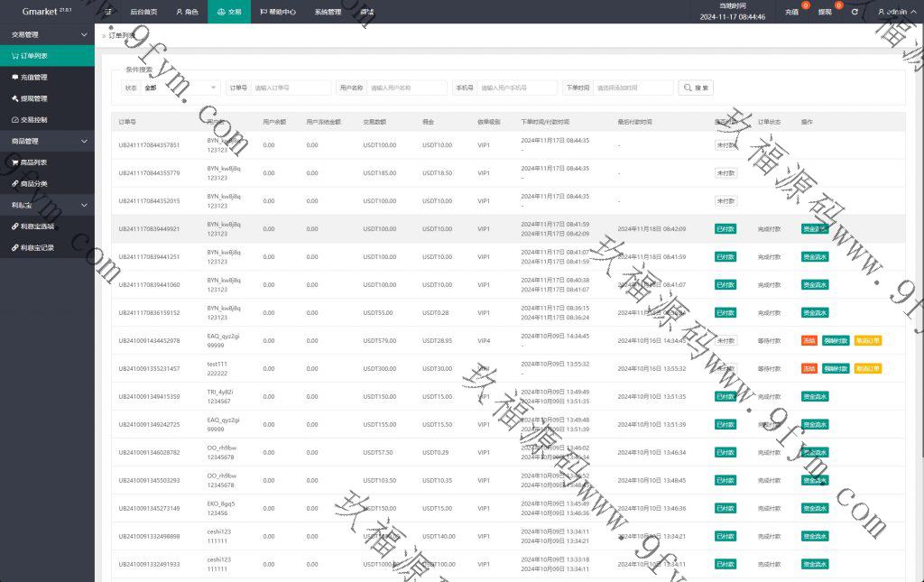Collapse the 商品管理 sidebar group

(84, 141)
